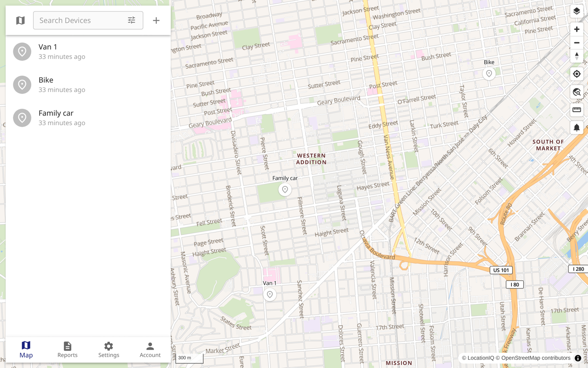588x368 pixels.
Task: Zoom out on the map
Action: click(x=577, y=43)
